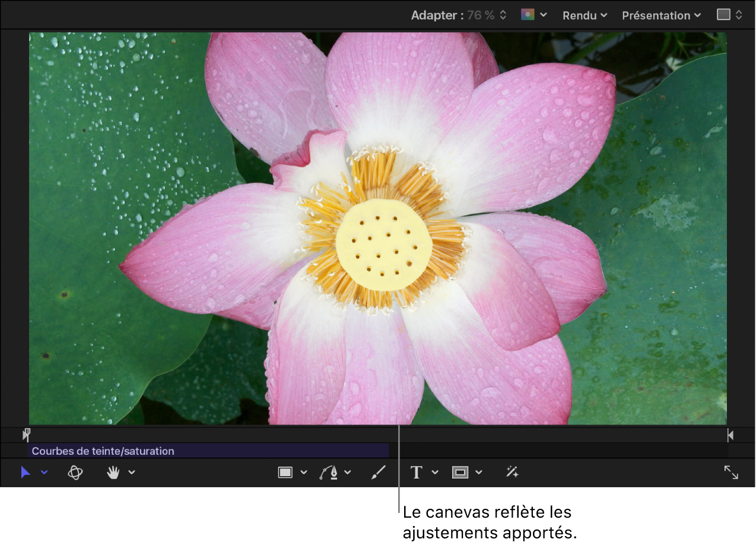
Task: Expand the Select tool chevron options
Action: [45, 473]
